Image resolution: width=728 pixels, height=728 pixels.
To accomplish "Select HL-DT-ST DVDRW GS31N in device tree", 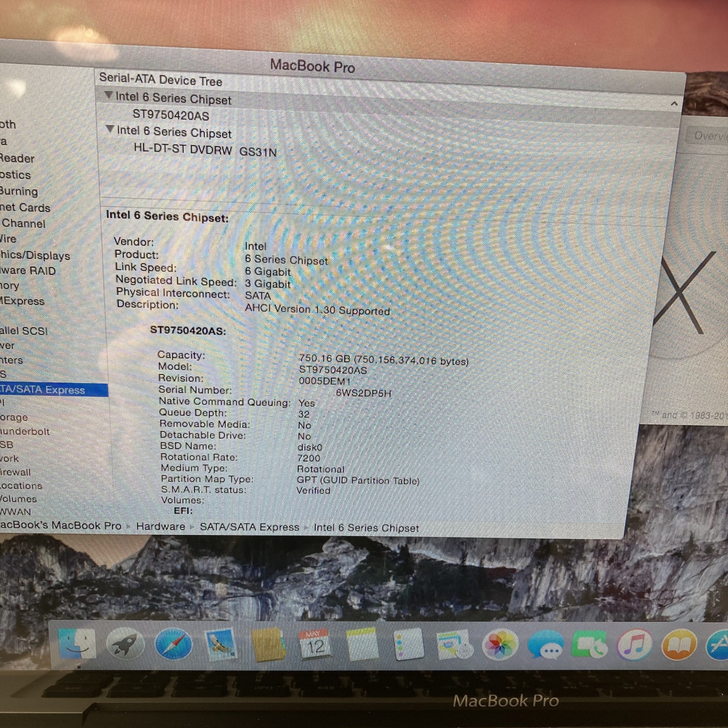I will 205,151.
